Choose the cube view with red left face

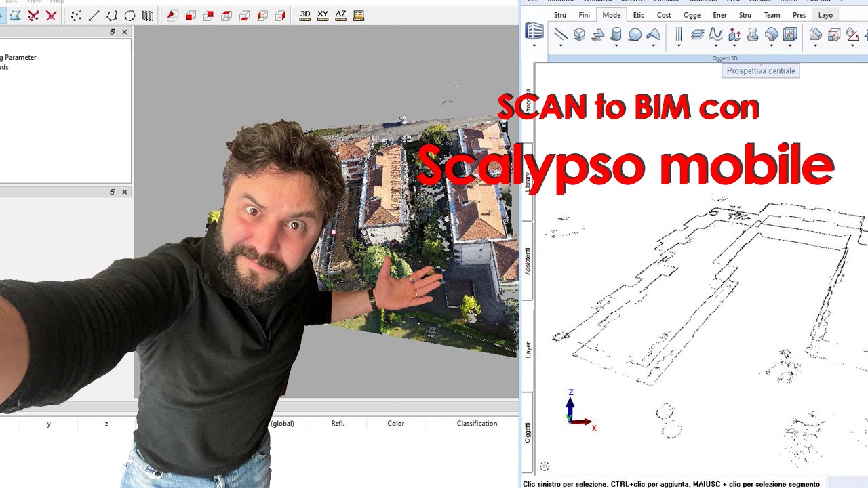coord(262,16)
